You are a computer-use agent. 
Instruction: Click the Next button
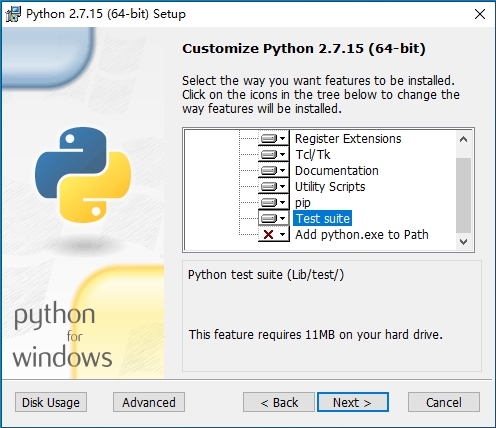[353, 402]
